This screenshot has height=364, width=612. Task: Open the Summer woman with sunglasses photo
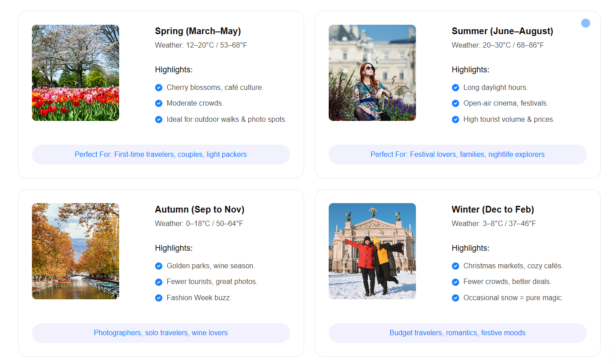click(x=372, y=73)
